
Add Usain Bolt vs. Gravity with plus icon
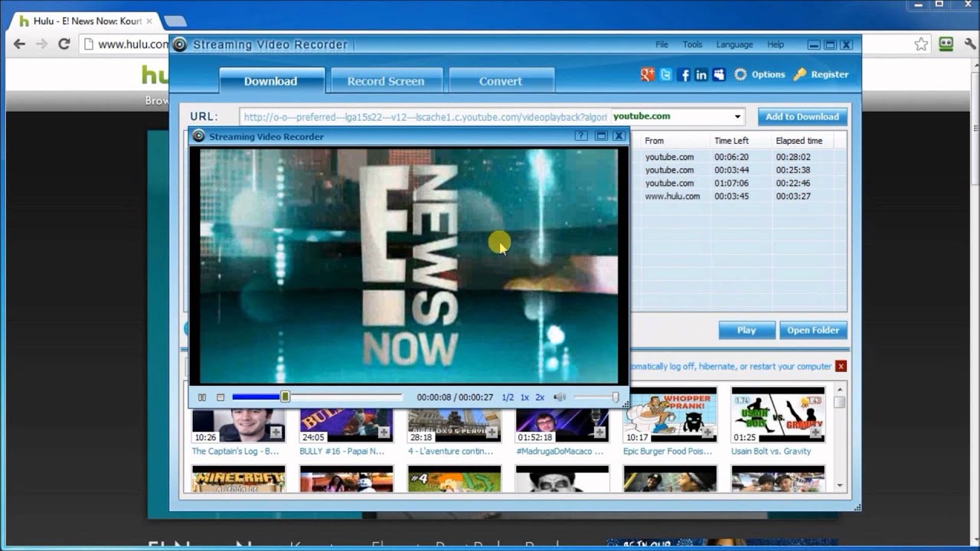pos(816,432)
